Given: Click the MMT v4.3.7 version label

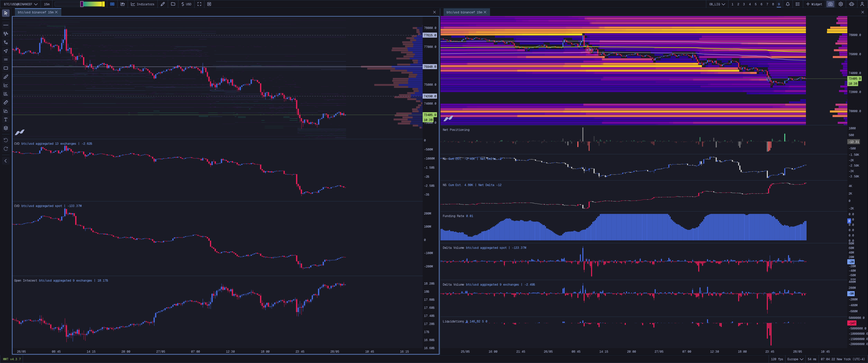Looking at the screenshot, I should [12, 359].
